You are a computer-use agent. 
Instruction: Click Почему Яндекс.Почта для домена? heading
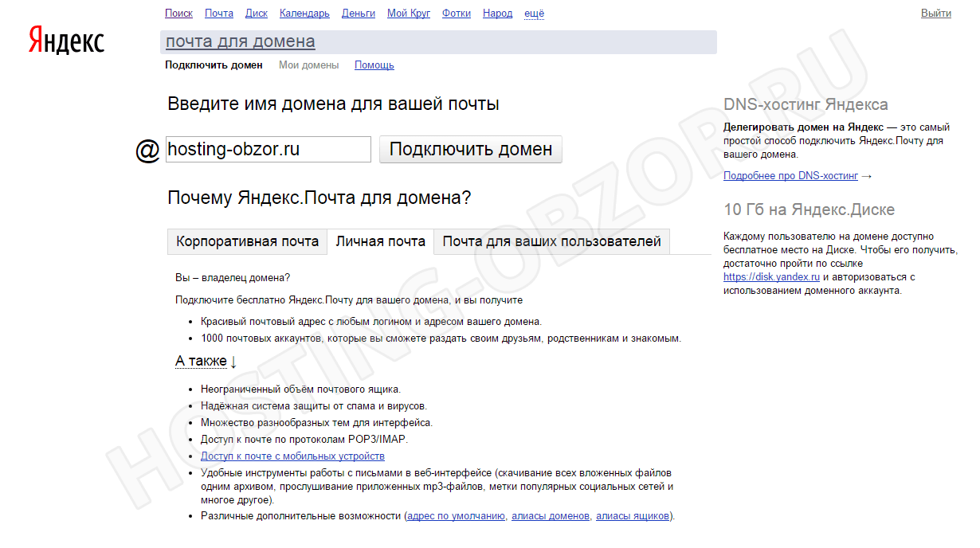(319, 198)
